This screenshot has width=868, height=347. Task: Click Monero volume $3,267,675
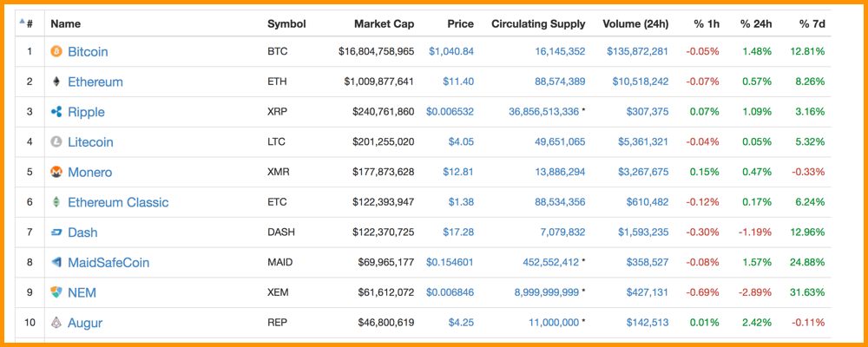643,172
